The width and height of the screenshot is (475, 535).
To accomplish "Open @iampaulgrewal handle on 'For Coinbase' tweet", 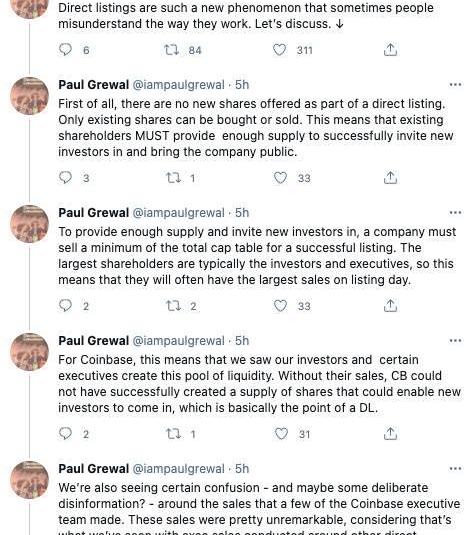I will tap(178, 341).
